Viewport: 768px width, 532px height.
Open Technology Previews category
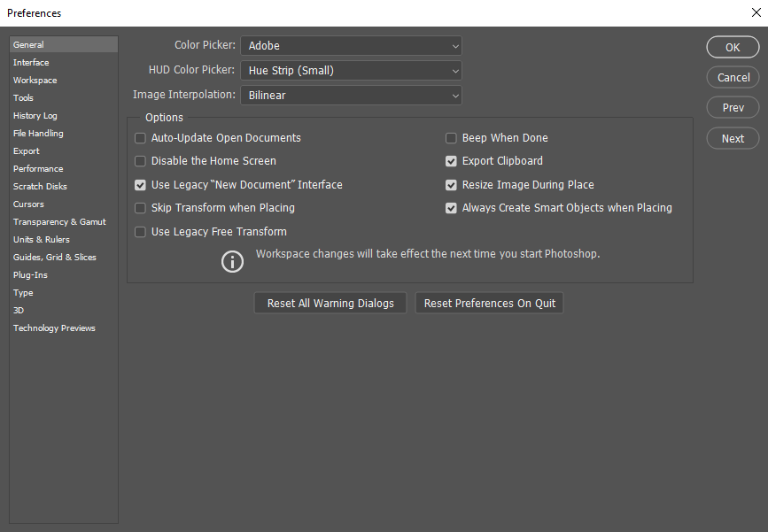pos(54,328)
